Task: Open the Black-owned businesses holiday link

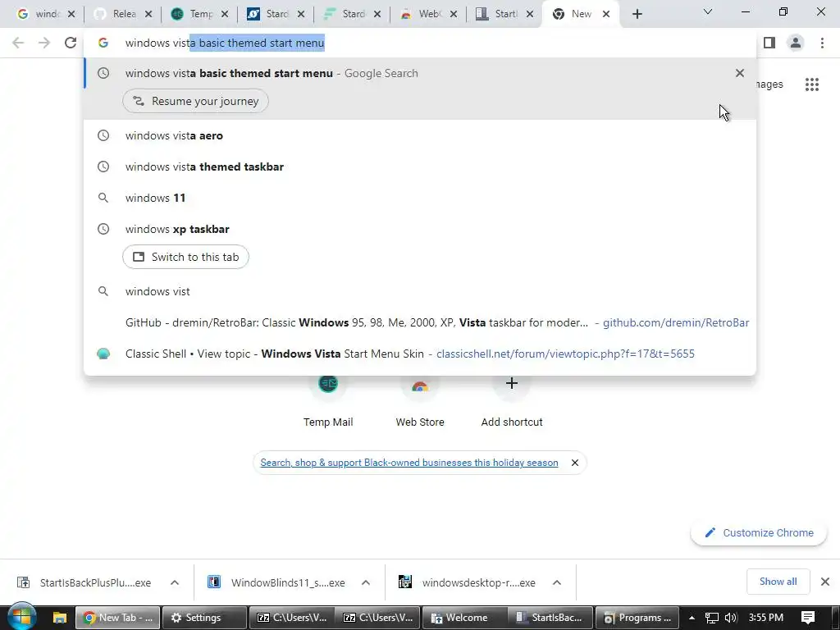Action: click(x=409, y=463)
